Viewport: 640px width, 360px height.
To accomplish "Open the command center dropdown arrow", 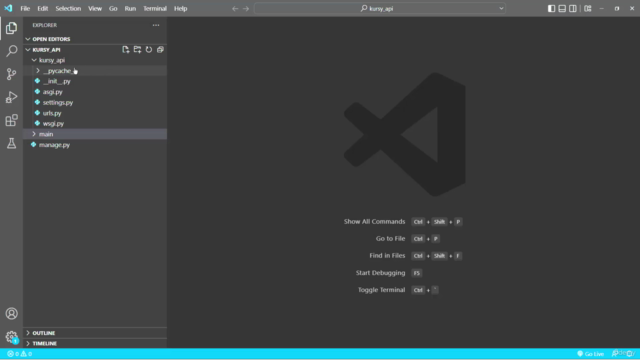I will coord(501,9).
